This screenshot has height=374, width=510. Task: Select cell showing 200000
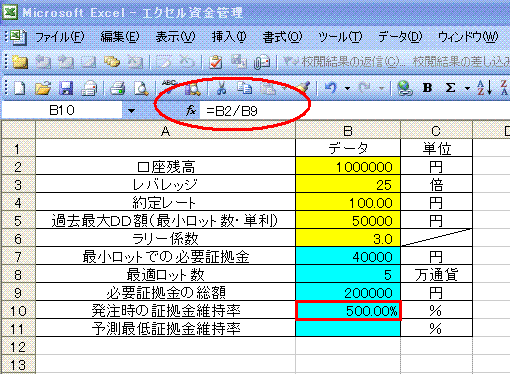click(x=348, y=292)
